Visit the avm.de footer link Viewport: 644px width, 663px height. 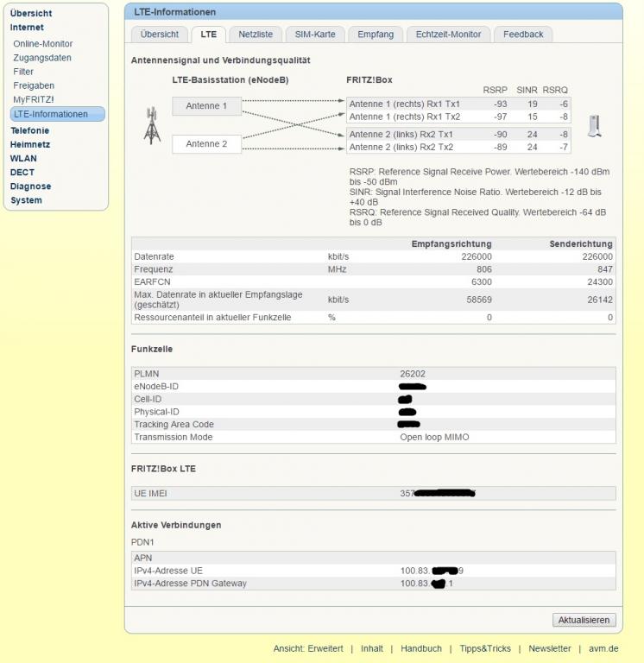[603, 648]
